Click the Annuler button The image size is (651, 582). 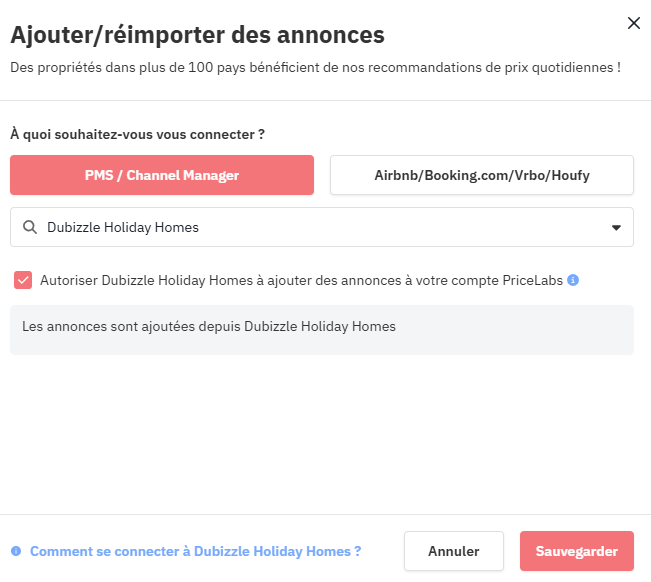coord(454,551)
